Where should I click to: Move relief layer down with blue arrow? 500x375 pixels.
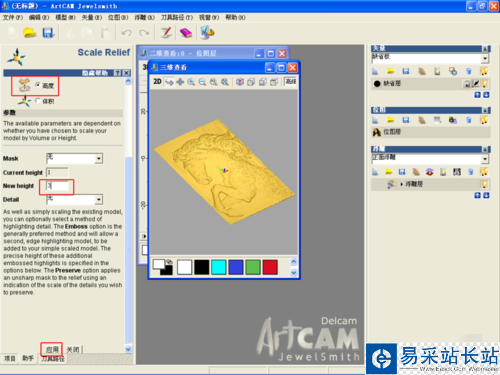(x=486, y=195)
